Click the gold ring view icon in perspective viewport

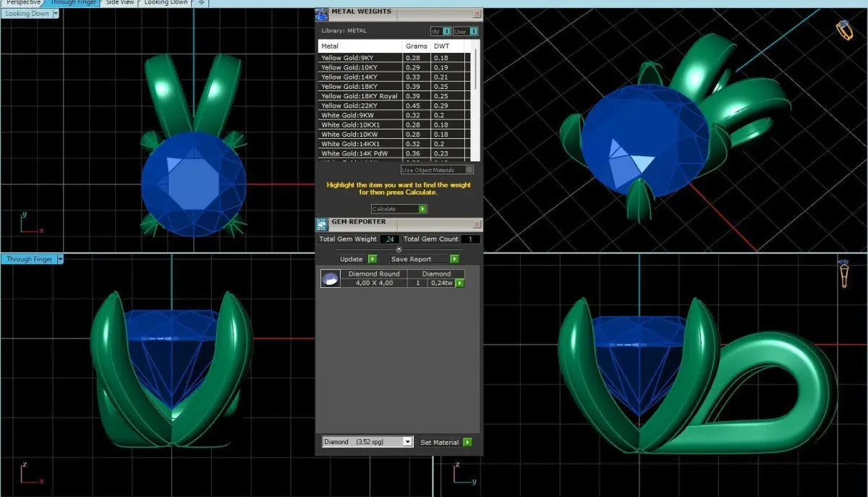tap(843, 29)
